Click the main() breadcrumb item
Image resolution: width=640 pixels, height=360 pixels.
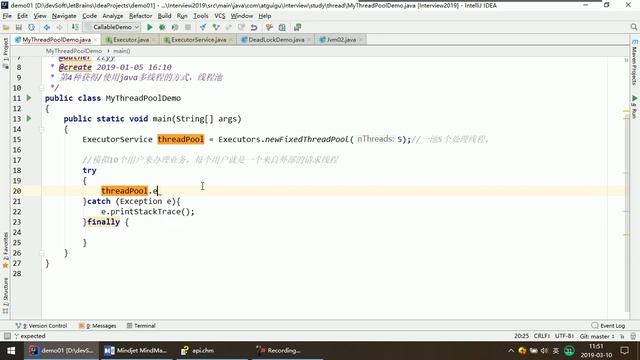point(122,51)
